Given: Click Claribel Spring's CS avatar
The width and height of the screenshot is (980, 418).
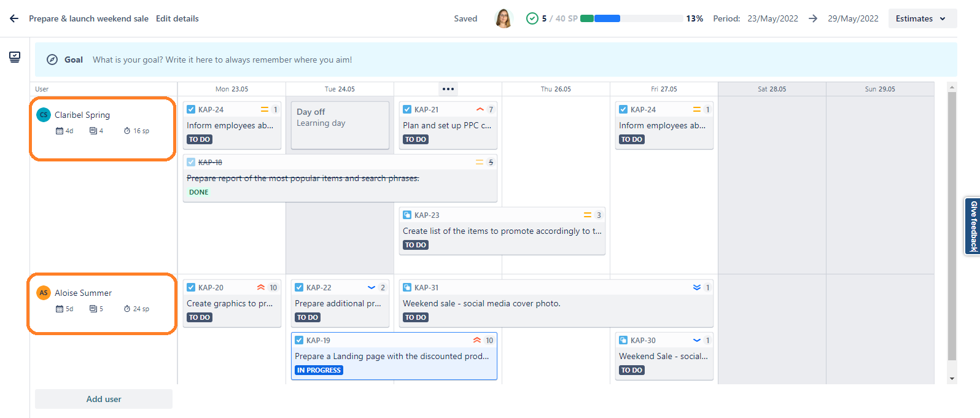Looking at the screenshot, I should (44, 115).
